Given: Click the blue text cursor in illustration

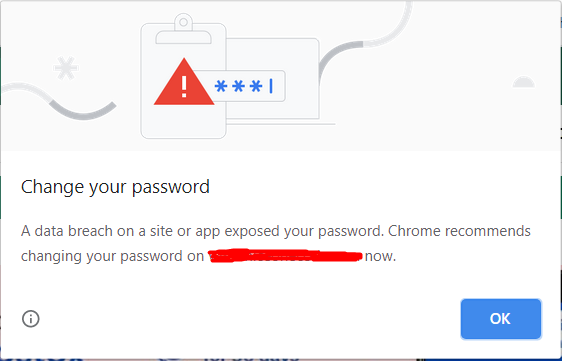Looking at the screenshot, I should click(x=271, y=86).
